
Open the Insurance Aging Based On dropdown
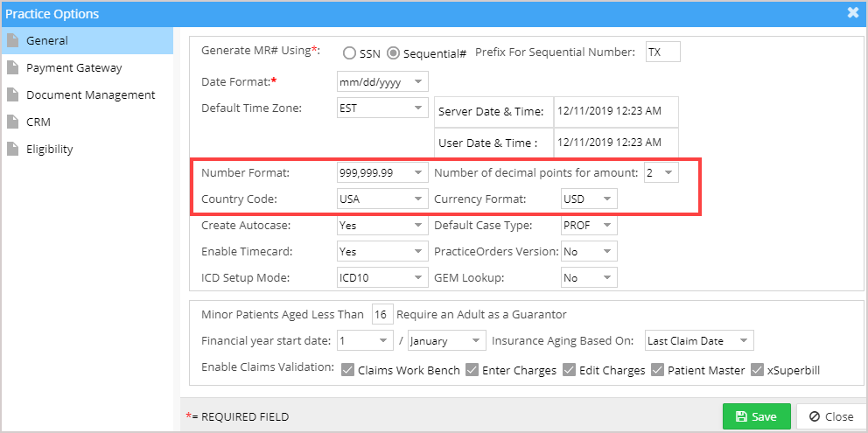pos(700,340)
